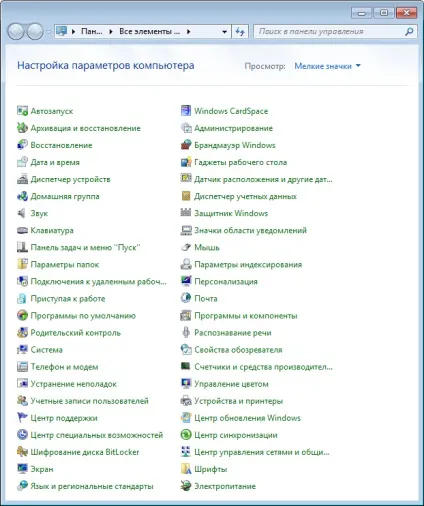Click the Почта mail icon
424x506 pixels.
[186, 298]
